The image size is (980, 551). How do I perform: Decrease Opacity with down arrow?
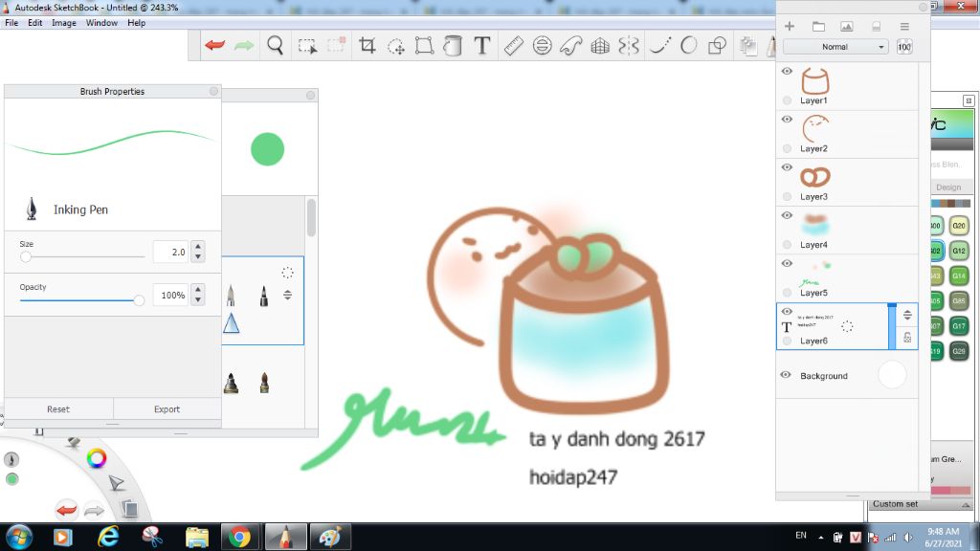click(x=198, y=299)
